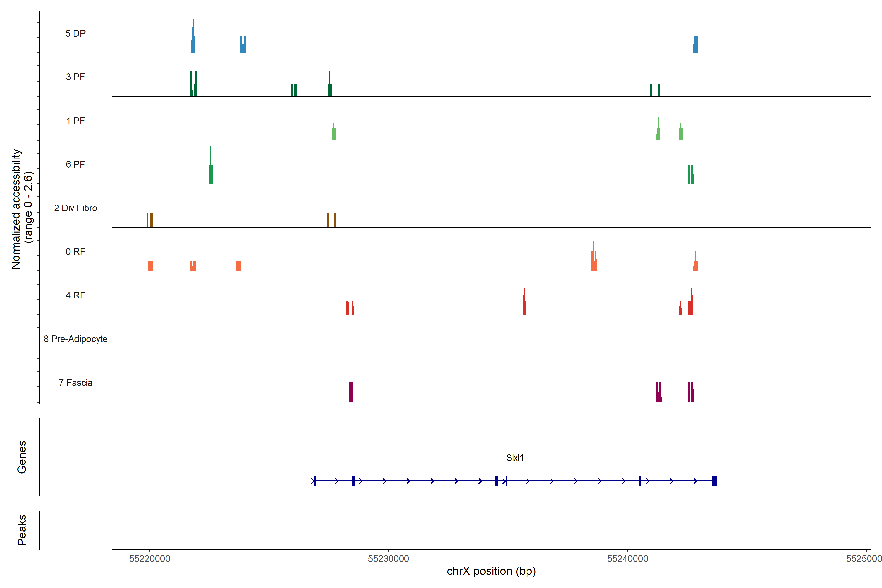Screen dimensions: 882x588
Task: Click the 6 PF track label
Action: (x=75, y=164)
